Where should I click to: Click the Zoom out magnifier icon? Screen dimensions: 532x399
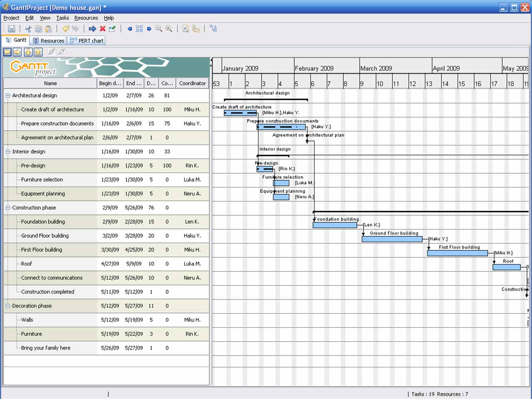tap(159, 29)
